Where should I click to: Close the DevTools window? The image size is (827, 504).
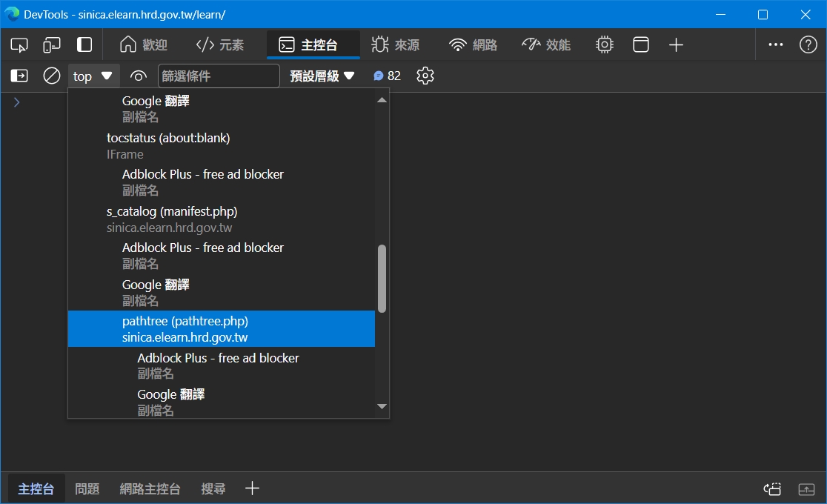pos(806,14)
